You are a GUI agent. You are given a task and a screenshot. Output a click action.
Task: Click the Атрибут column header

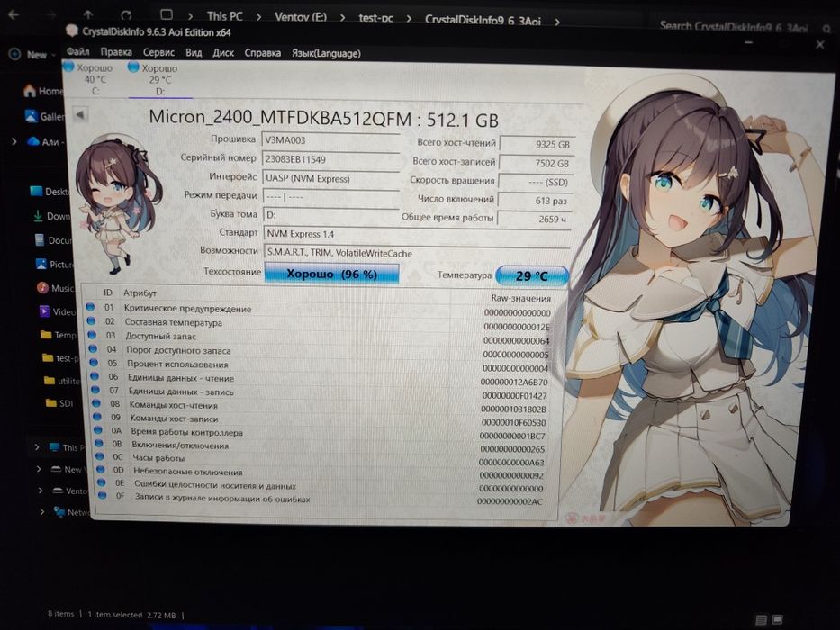140,293
